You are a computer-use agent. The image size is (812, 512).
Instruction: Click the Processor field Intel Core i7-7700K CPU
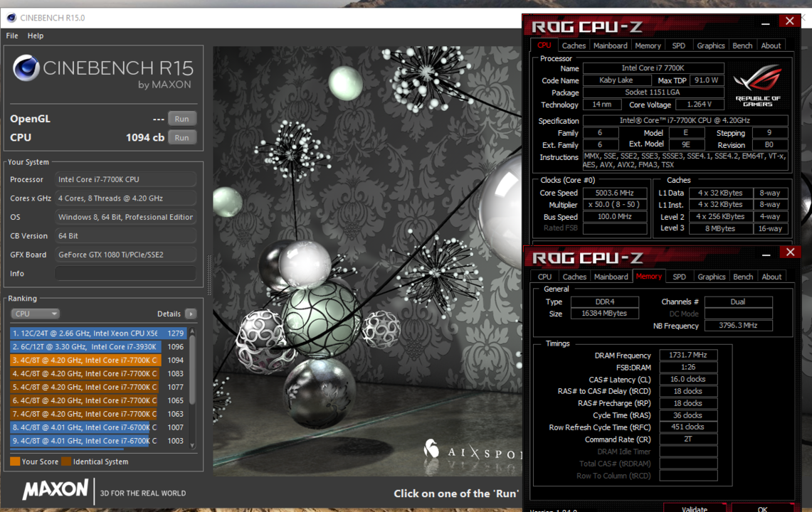[x=125, y=180]
